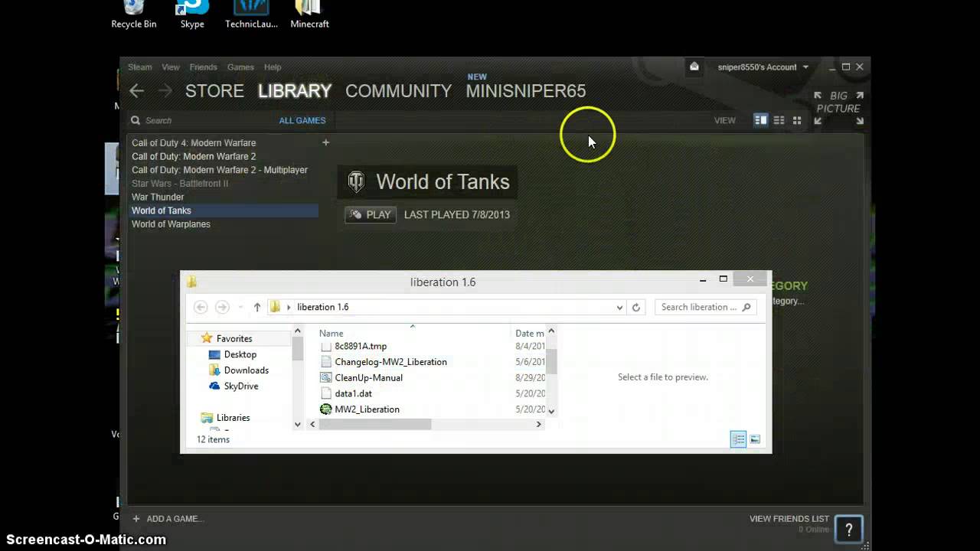
Task: Open the Steam inbox notification icon
Action: [x=694, y=67]
